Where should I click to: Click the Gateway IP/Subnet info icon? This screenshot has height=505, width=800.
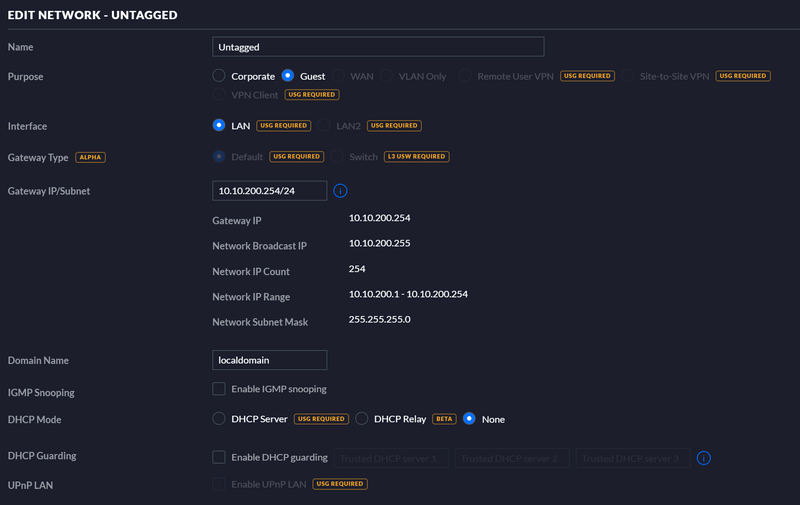tap(340, 191)
